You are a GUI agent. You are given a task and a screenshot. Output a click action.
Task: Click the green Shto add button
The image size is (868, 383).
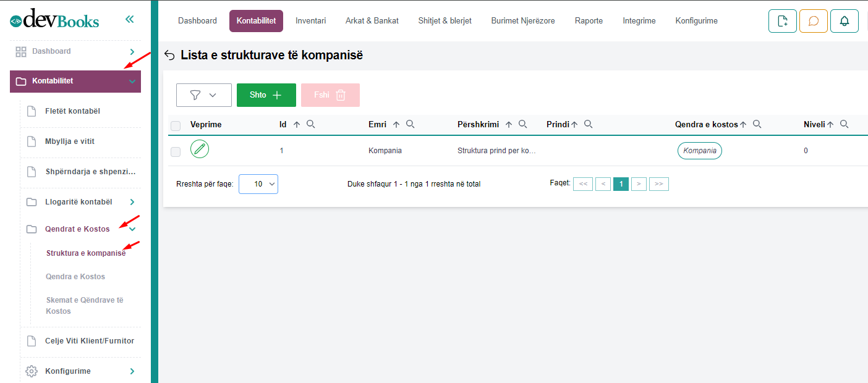[266, 95]
